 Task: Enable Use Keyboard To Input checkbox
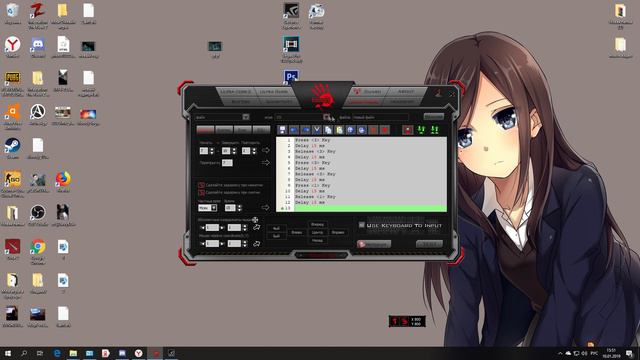tap(362, 225)
